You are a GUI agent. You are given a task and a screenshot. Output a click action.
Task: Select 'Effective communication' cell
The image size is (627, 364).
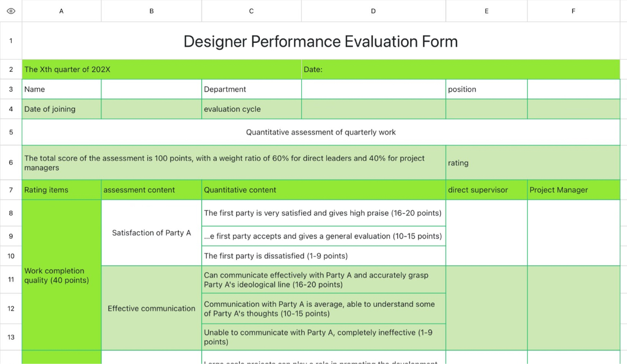pyautogui.click(x=151, y=308)
